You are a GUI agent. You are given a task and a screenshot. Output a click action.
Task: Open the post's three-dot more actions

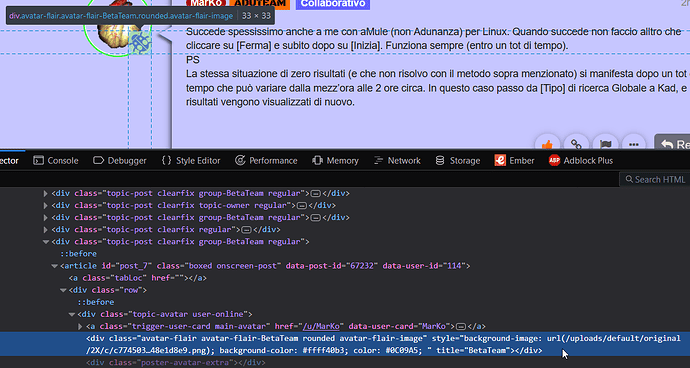(x=634, y=144)
